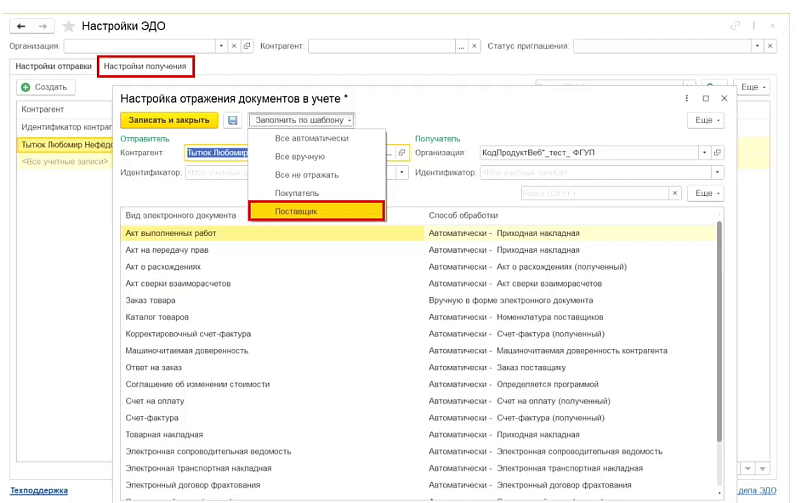
Task: Select Акт выполненных работ row
Action: click(419, 233)
